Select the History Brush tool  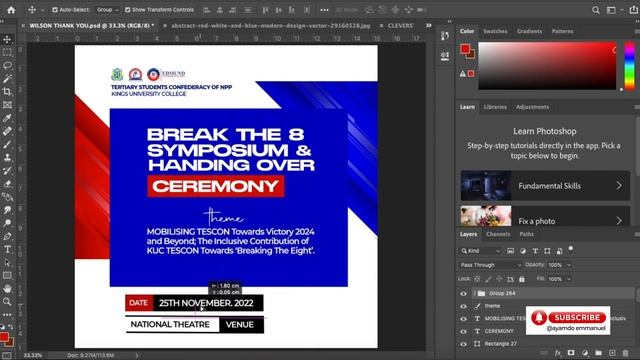(7, 171)
